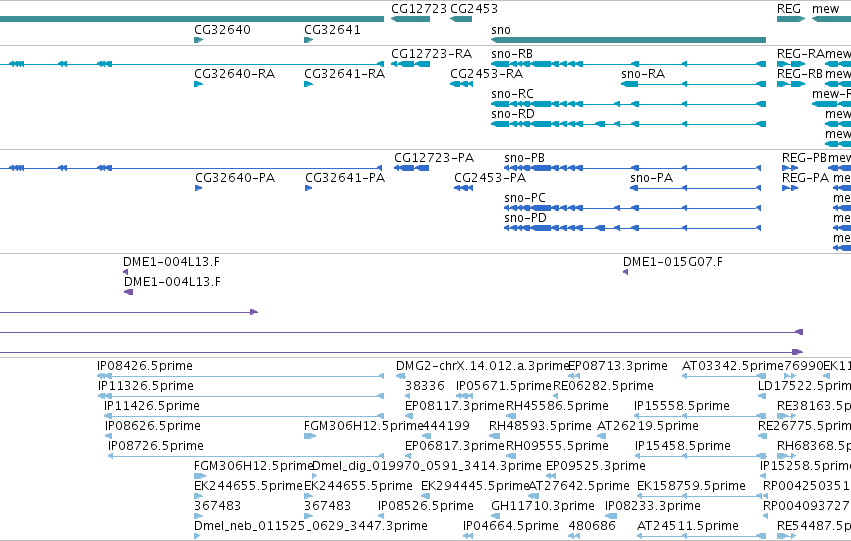Select EST EP08713.3prime
Viewport: 851px width, 541px height.
(x=574, y=376)
